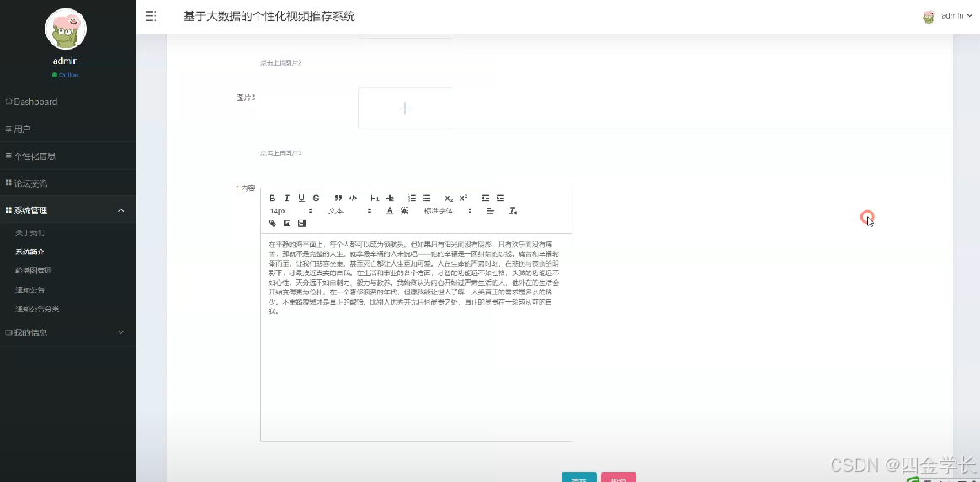Click the teal submit button at bottom

pos(578,477)
